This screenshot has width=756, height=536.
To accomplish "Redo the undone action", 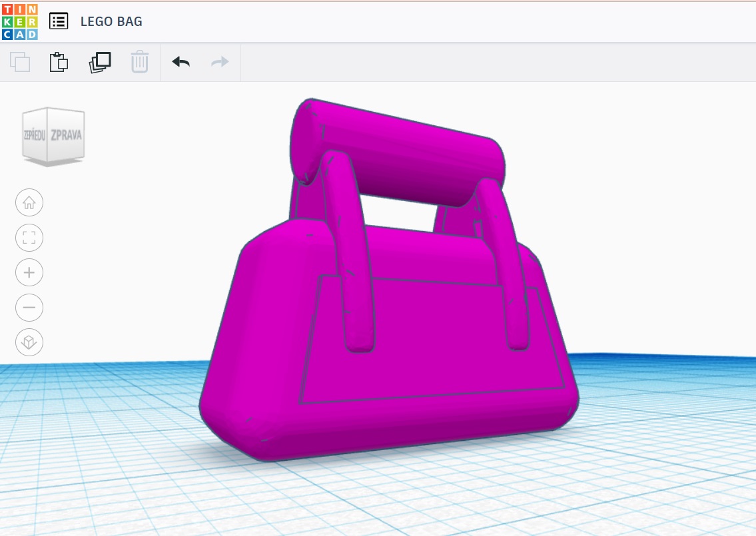I will (x=220, y=62).
